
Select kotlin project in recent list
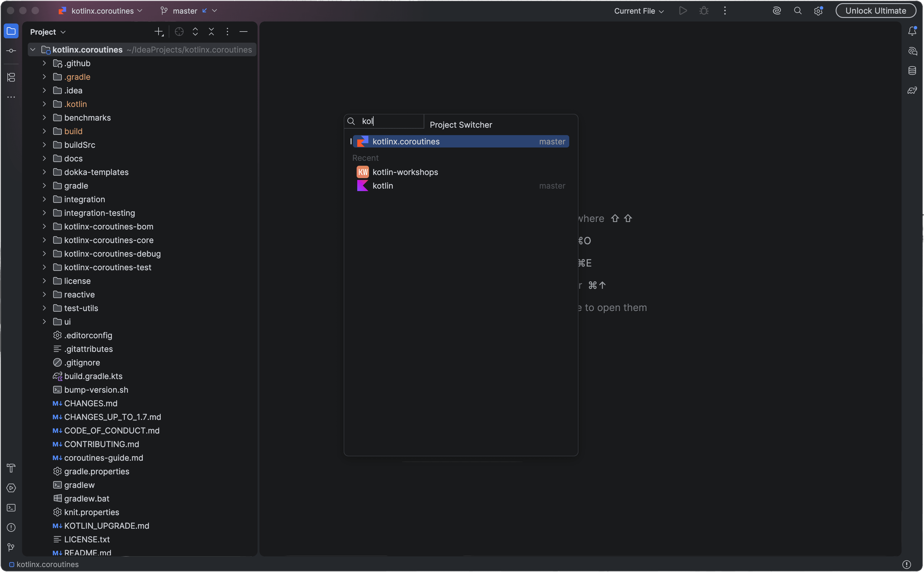(x=461, y=186)
